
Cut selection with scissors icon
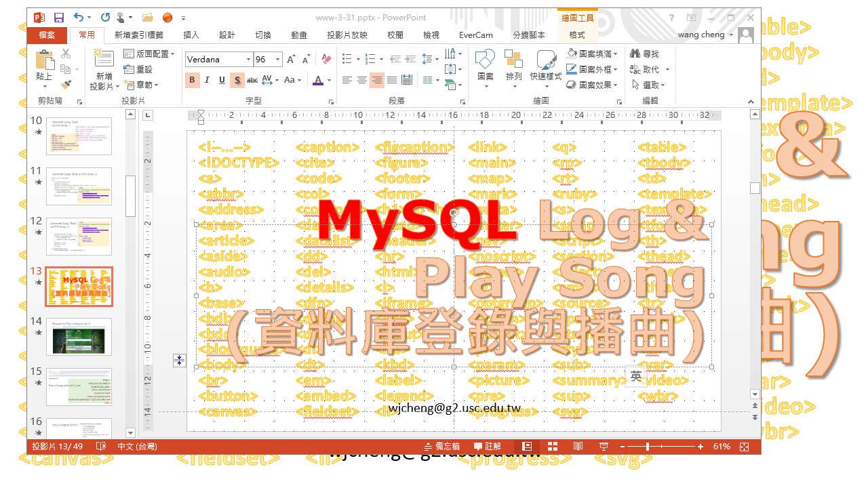66,54
